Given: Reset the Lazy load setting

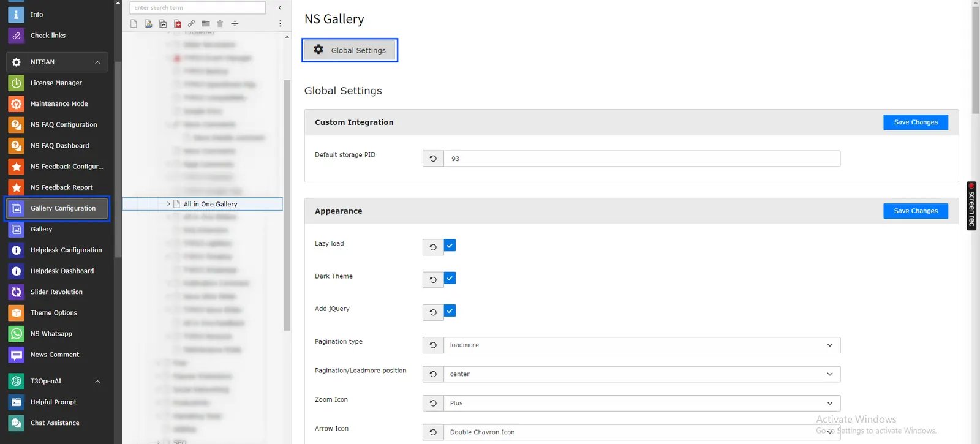Looking at the screenshot, I should tap(433, 247).
